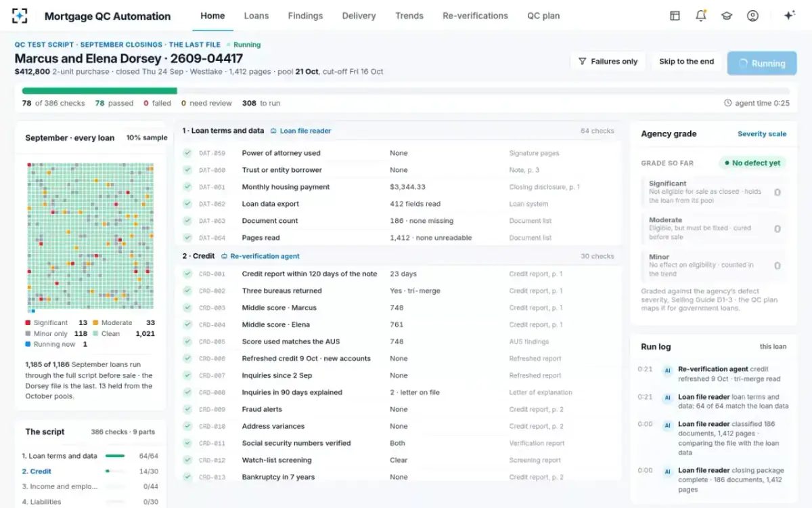The height and width of the screenshot is (508, 812).
Task: Open the Findings tab
Action: [x=305, y=16]
